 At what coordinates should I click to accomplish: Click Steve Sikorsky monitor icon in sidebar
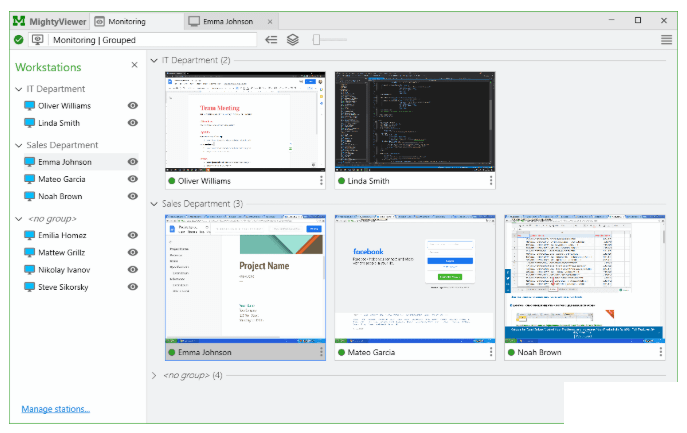(29, 287)
